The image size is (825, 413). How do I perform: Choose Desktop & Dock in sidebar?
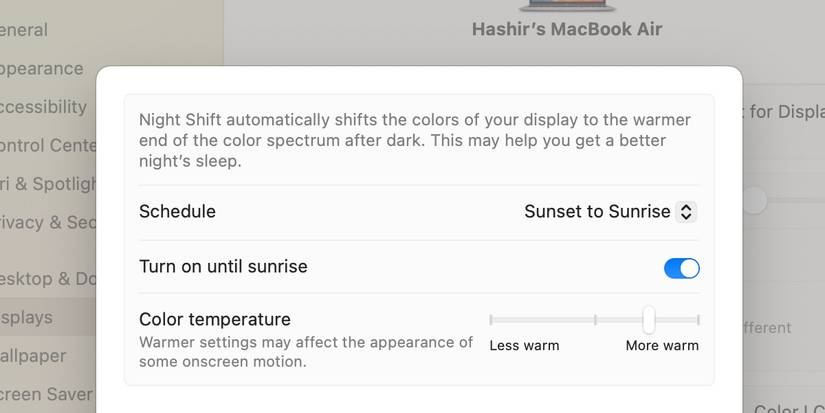click(45, 279)
